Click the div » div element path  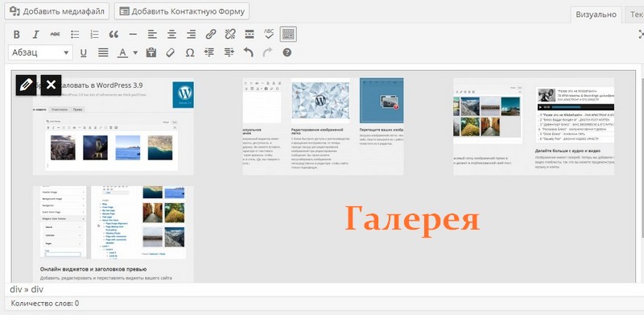point(27,289)
